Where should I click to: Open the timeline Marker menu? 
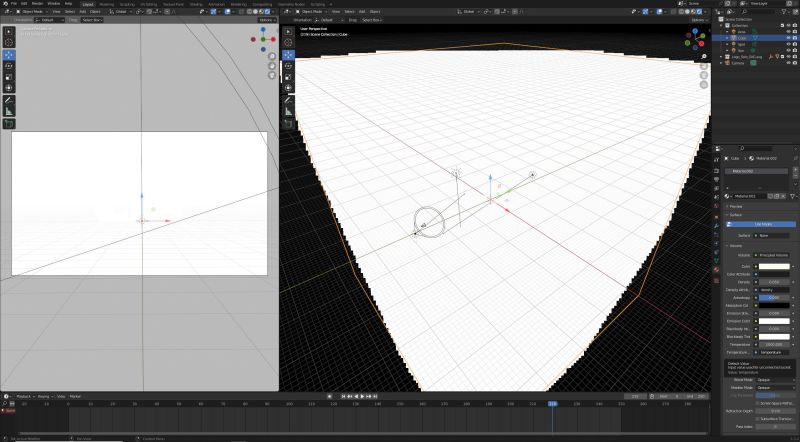click(75, 396)
